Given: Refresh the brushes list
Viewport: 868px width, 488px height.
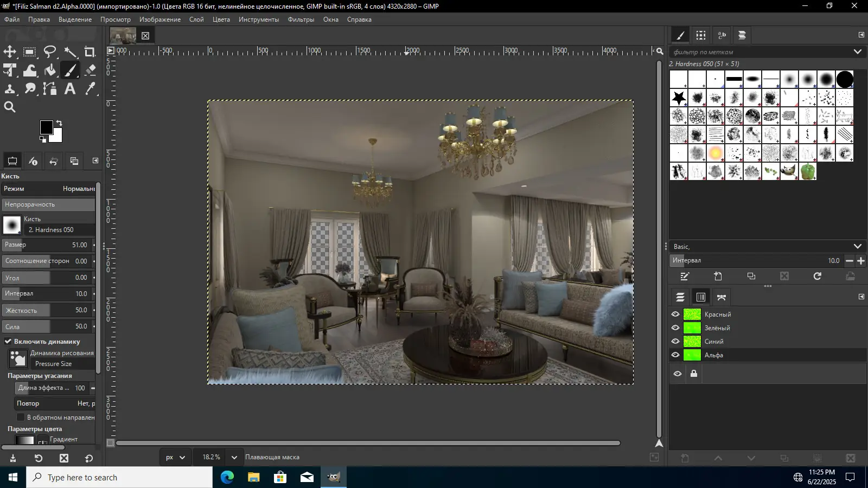Looking at the screenshot, I should [818, 277].
